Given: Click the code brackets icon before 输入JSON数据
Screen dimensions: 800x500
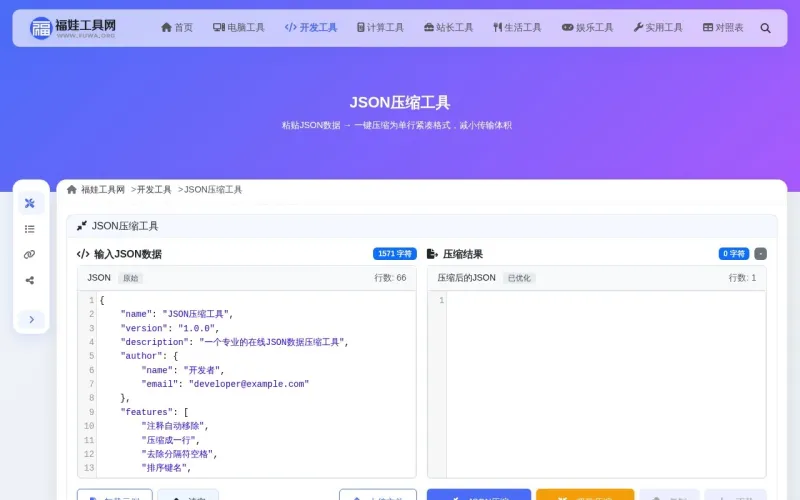Looking at the screenshot, I should [x=83, y=254].
